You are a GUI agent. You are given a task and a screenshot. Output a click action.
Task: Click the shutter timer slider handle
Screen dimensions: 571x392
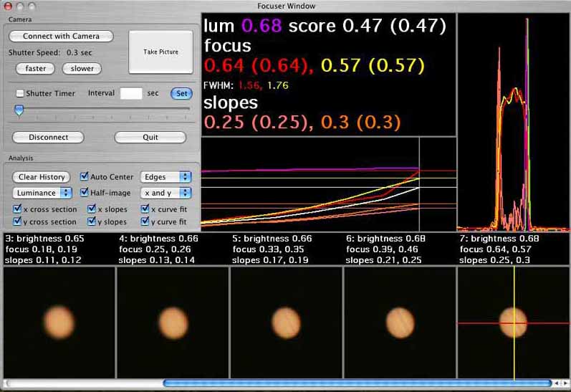[19, 110]
